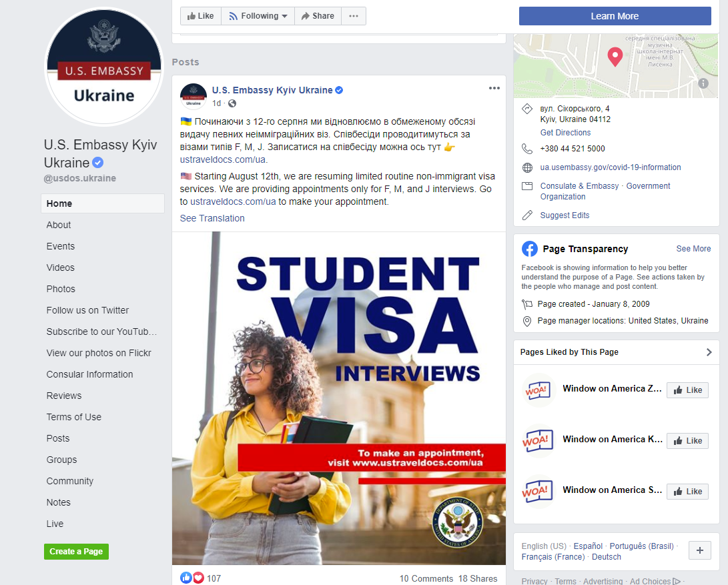The height and width of the screenshot is (585, 728).
Task: Open Consulate & Embassy category link
Action: pyautogui.click(x=579, y=185)
